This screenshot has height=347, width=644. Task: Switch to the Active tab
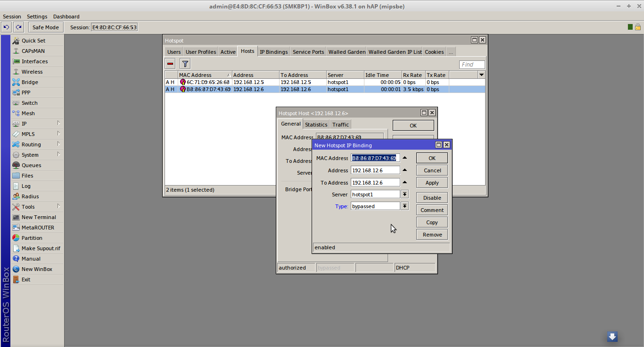(228, 52)
